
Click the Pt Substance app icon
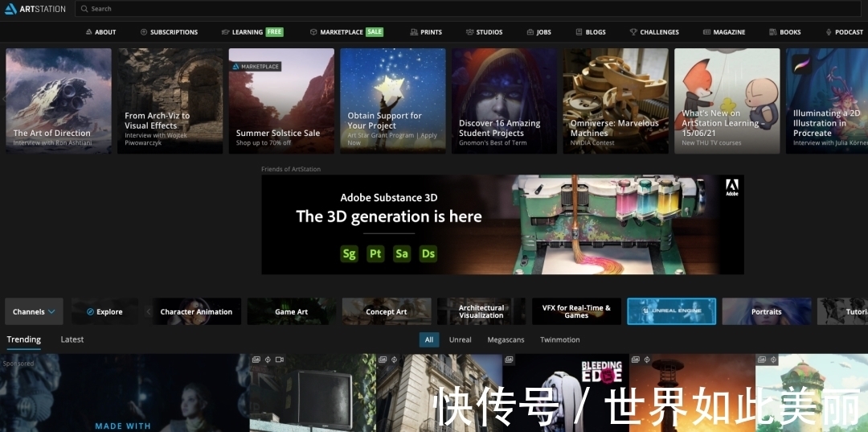(x=376, y=253)
